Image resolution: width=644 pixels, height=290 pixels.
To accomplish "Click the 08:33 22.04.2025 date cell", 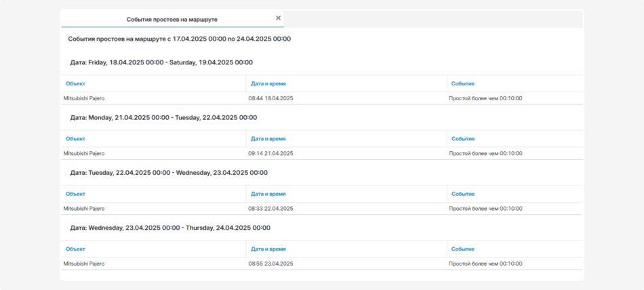I will coord(270,209).
